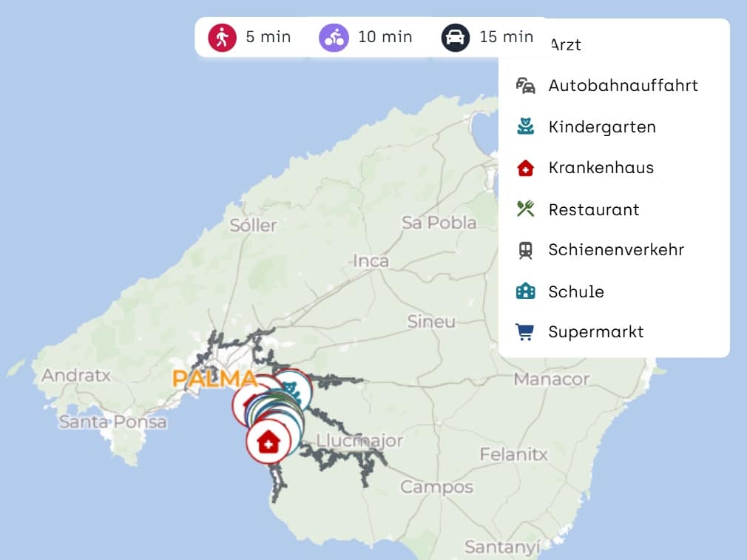Pick Krankenhaus from the list
The height and width of the screenshot is (560, 747).
[614, 168]
